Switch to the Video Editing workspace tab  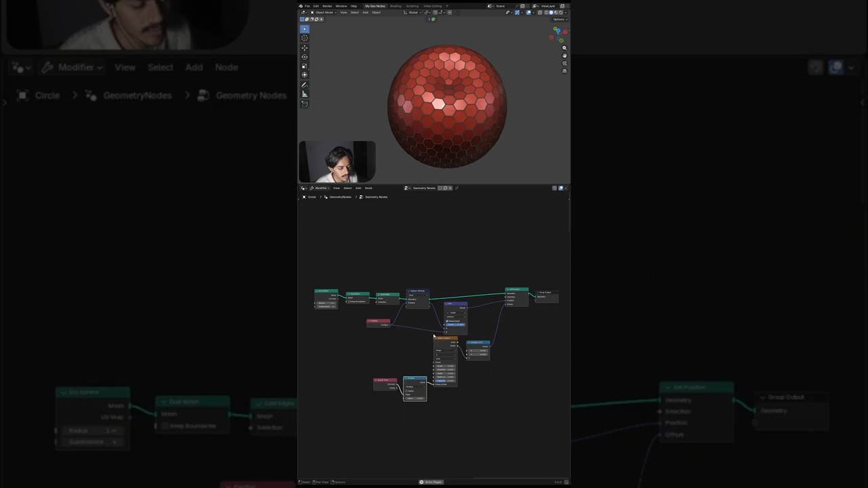433,6
